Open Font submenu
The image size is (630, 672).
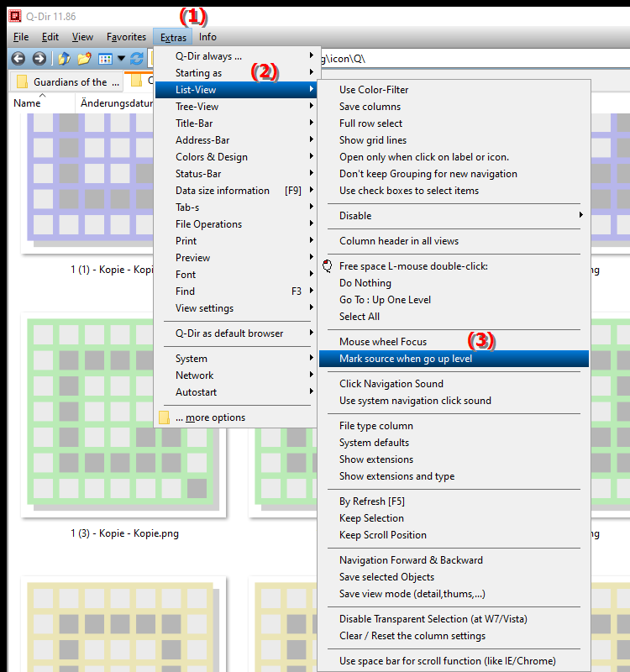[x=237, y=275]
